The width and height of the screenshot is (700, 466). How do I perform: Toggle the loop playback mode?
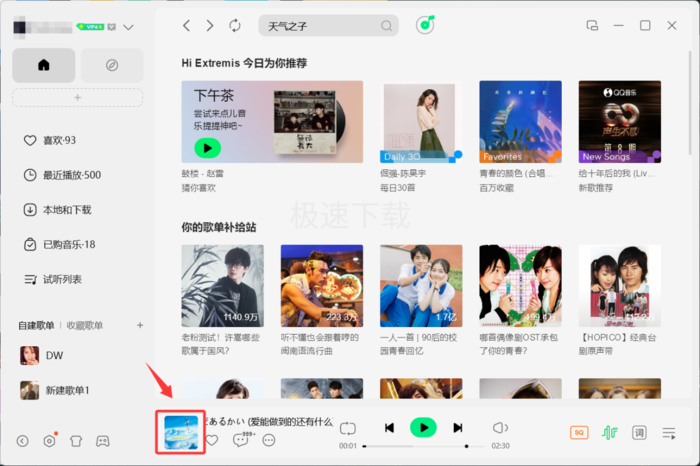348,428
